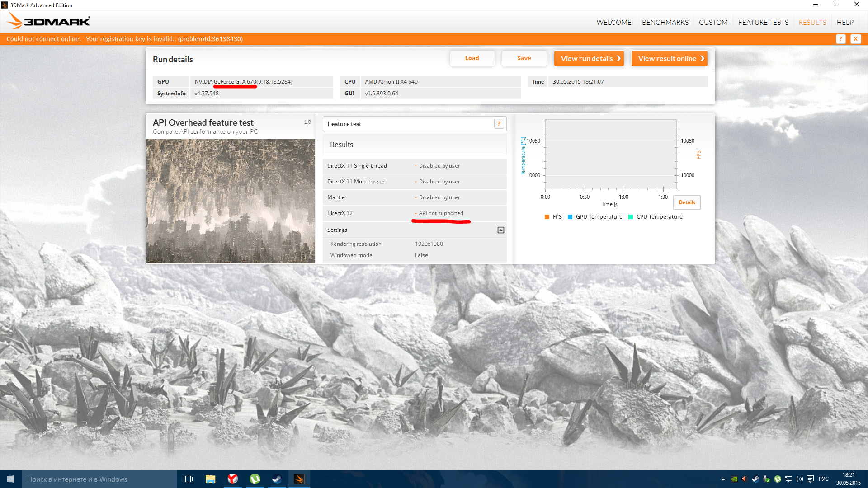Switch to the Benchmarks tab
The height and width of the screenshot is (488, 868).
pyautogui.click(x=665, y=22)
